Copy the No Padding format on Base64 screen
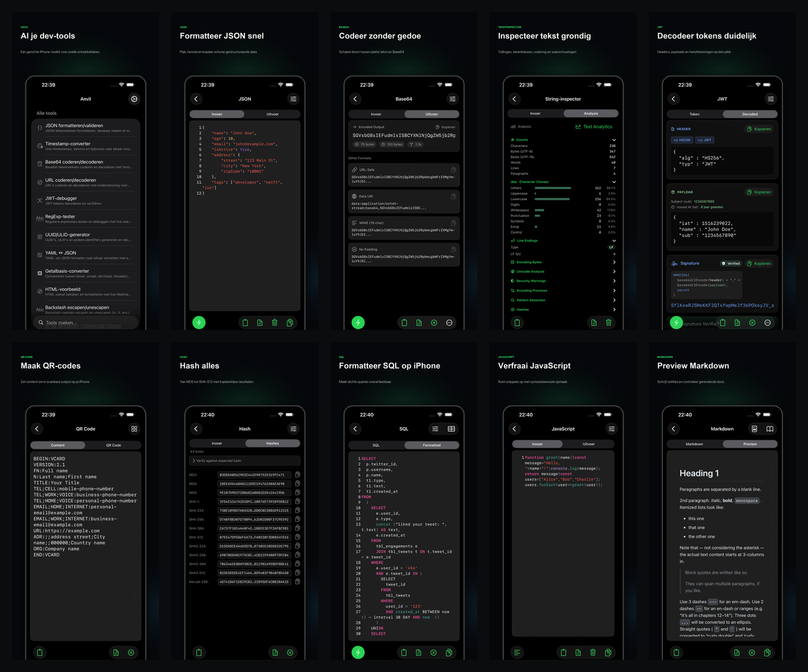 click(x=454, y=249)
